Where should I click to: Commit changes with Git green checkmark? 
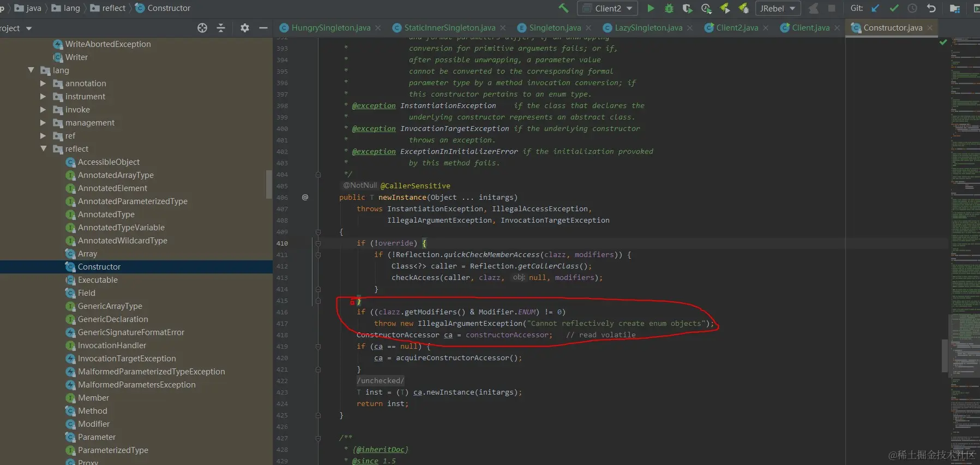point(894,8)
